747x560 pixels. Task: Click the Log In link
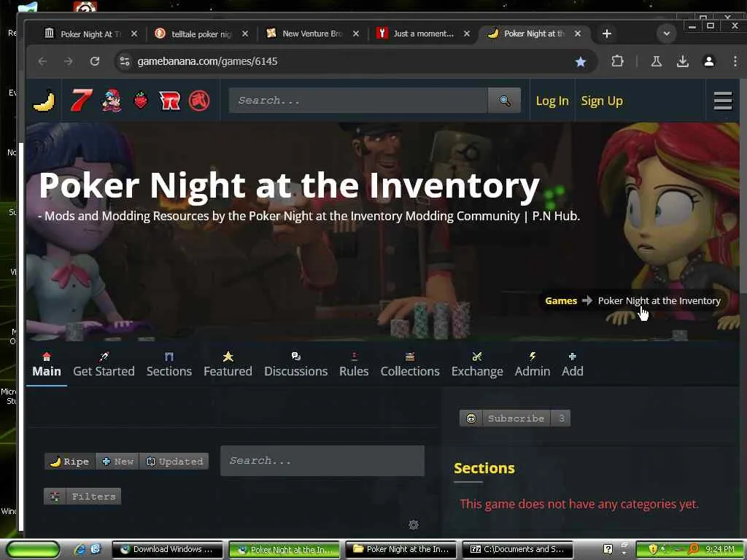552,101
